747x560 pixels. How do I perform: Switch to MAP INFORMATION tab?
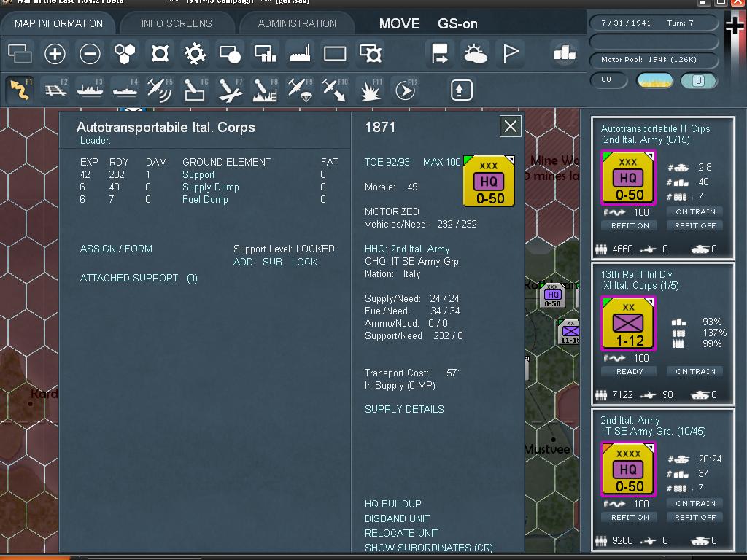[58, 23]
